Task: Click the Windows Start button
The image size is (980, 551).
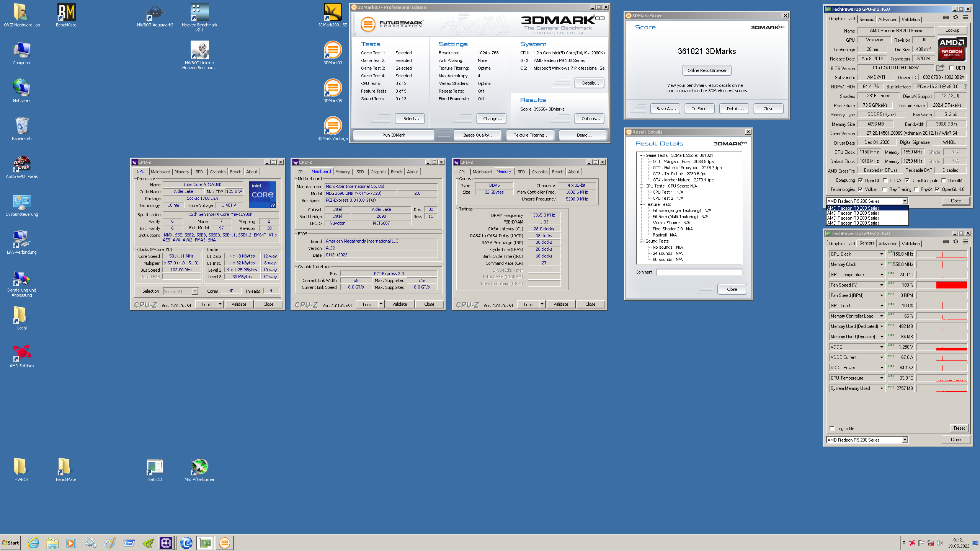Action: pyautogui.click(x=11, y=543)
